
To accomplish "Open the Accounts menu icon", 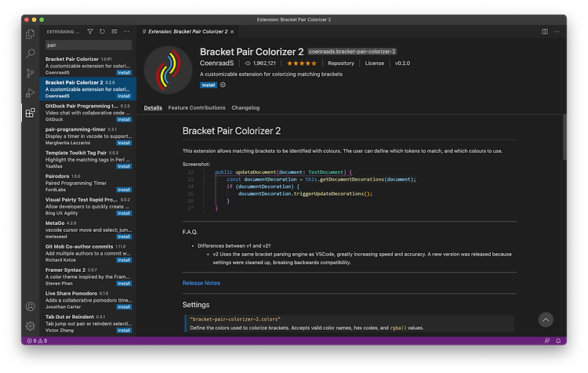I will coord(31,306).
